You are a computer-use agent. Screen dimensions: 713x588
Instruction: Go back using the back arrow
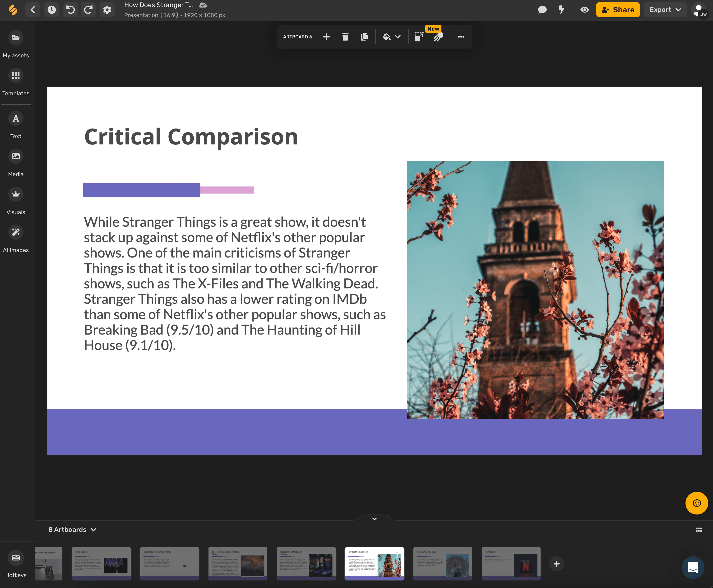(33, 10)
